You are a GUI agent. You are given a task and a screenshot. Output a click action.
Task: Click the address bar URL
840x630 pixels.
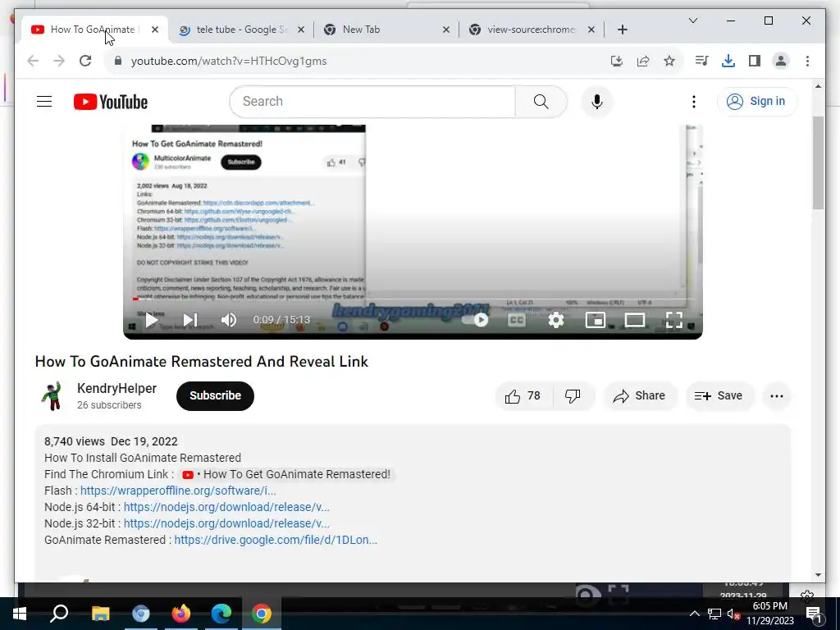click(x=229, y=61)
